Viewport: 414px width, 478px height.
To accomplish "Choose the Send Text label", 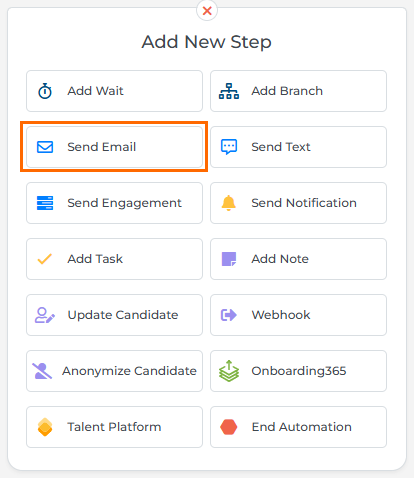I will click(281, 147).
